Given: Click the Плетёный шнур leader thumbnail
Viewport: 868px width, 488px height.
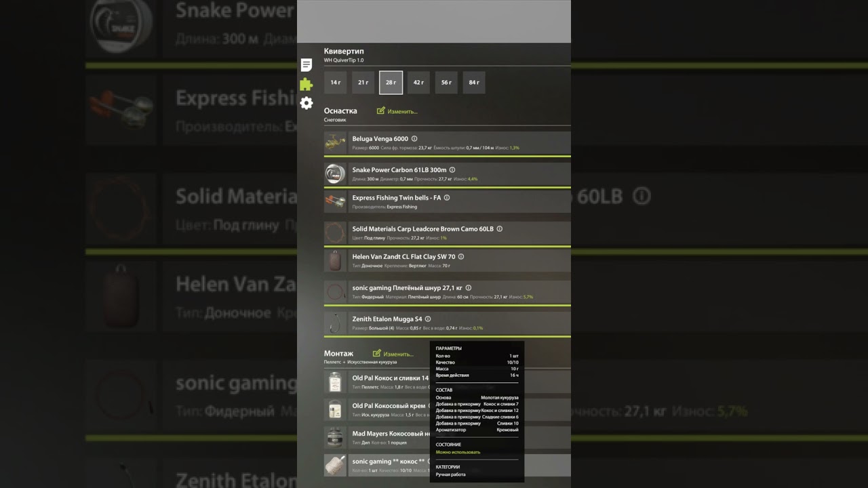Looking at the screenshot, I should [x=335, y=292].
